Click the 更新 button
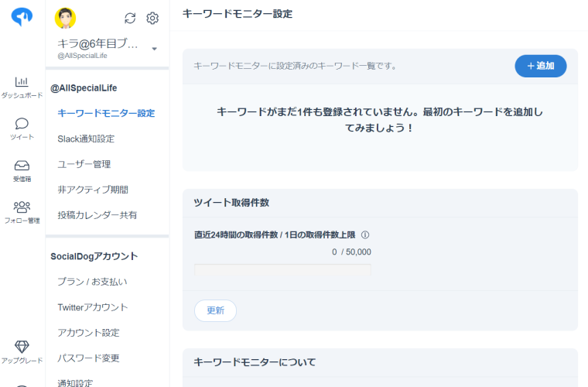This screenshot has height=387, width=588. 215,310
